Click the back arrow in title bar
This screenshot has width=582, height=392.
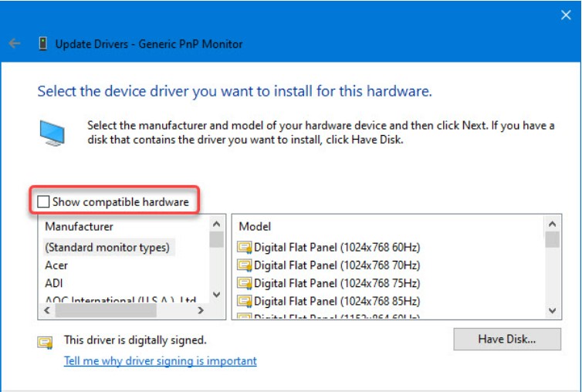(15, 44)
